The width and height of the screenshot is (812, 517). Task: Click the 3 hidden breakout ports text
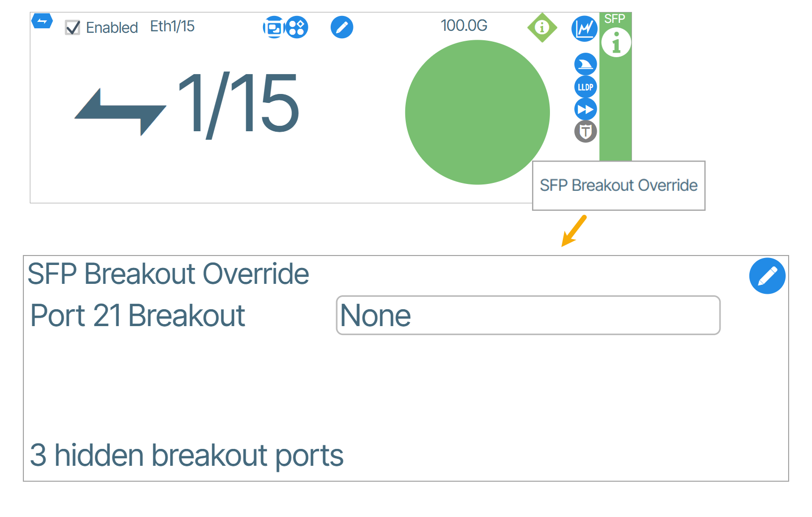point(186,455)
